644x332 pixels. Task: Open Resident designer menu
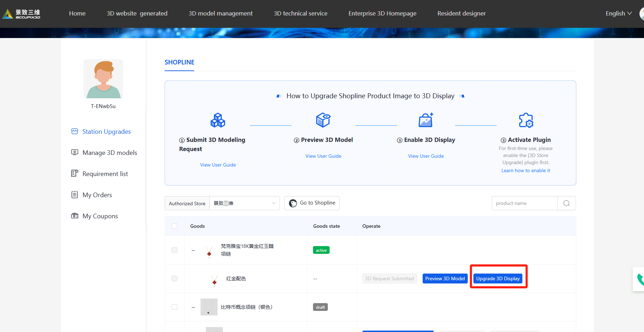pos(461,13)
